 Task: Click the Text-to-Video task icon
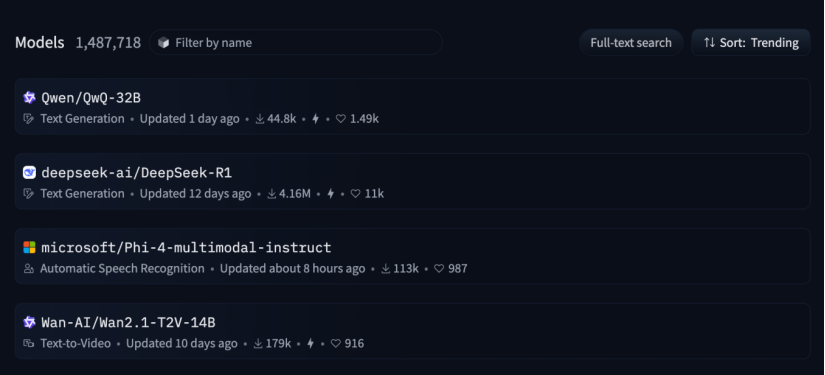coord(28,343)
